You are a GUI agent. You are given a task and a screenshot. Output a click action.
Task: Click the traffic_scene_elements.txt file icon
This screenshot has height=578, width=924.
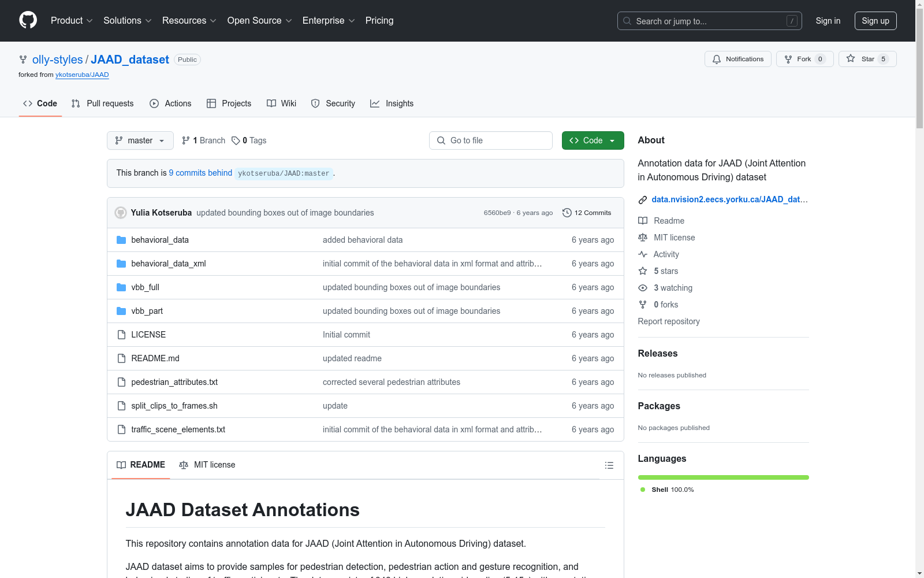pos(121,429)
